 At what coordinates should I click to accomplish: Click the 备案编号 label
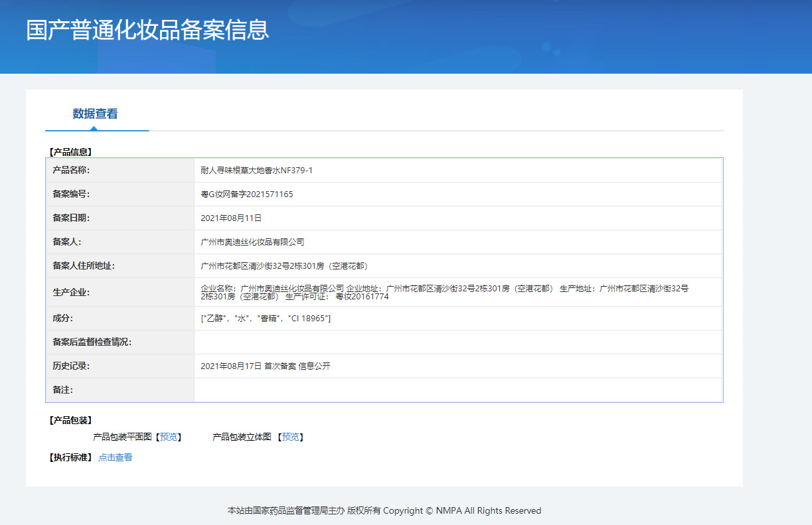[x=71, y=194]
